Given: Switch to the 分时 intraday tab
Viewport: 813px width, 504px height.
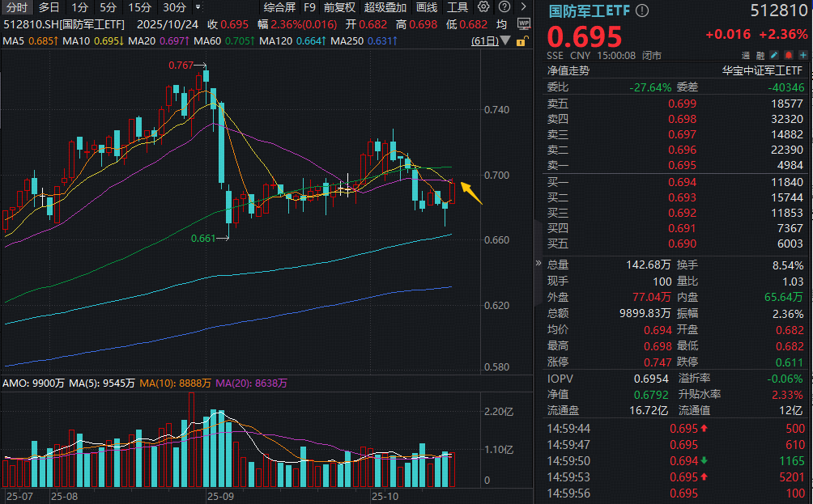Looking at the screenshot, I should [15, 7].
